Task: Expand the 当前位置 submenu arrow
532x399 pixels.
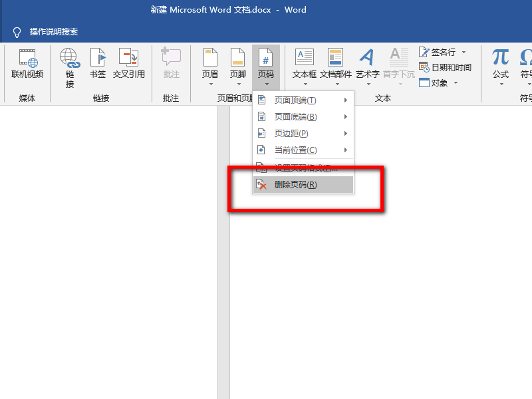Action: [345, 150]
